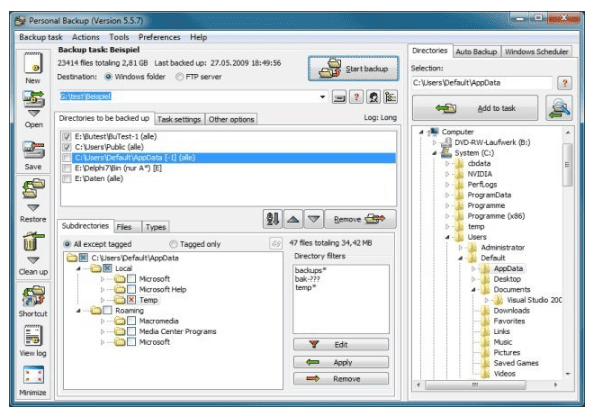Click the Selection path input field
The width and height of the screenshot is (596, 416).
pos(482,83)
